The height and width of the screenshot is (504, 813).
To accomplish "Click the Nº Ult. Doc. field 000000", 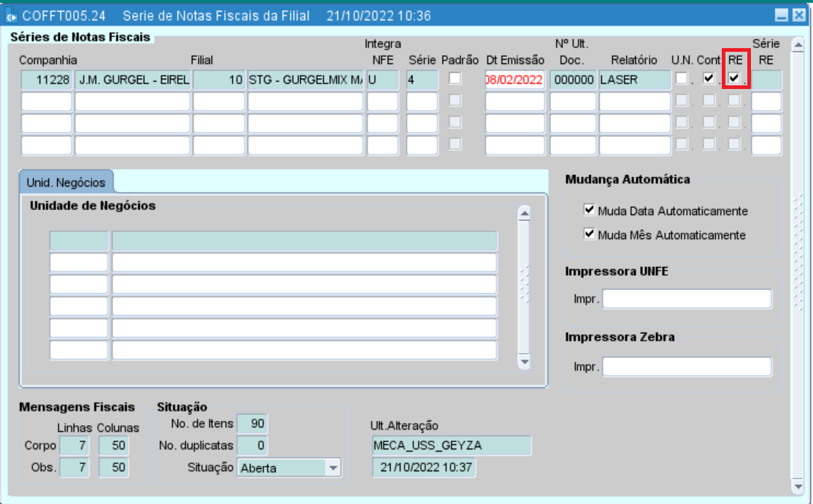I will 573,80.
